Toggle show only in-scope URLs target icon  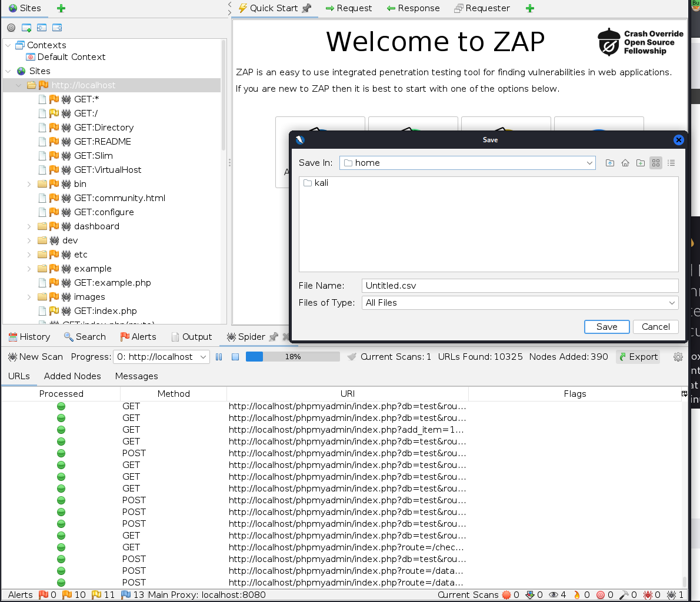point(11,28)
